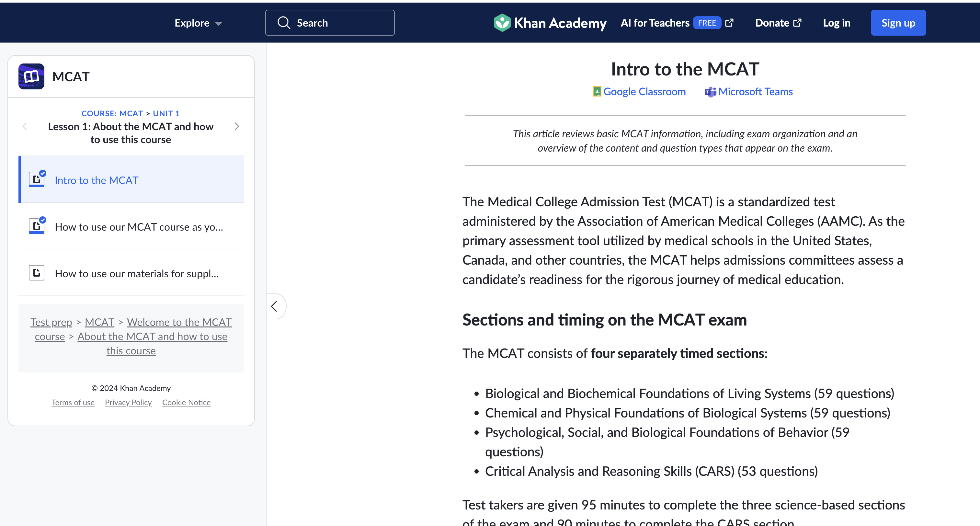Click article icon beside 'How to use our materials'
980x526 pixels.
[x=37, y=273]
